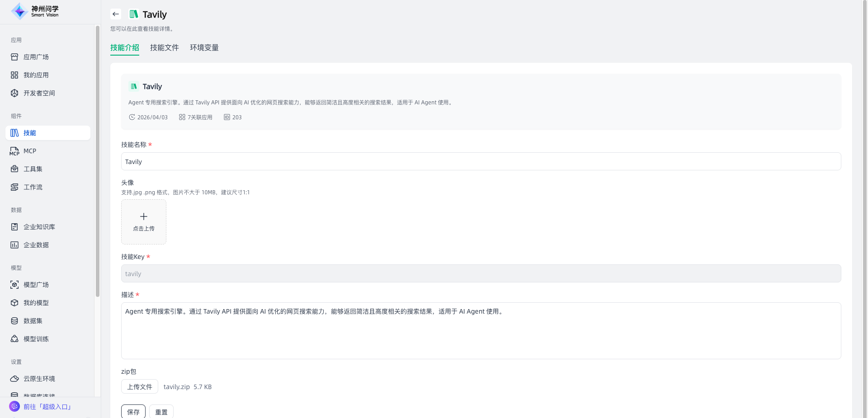Click the green Tavily skill icon in header
Viewport: 868px width, 418px height.
[134, 14]
